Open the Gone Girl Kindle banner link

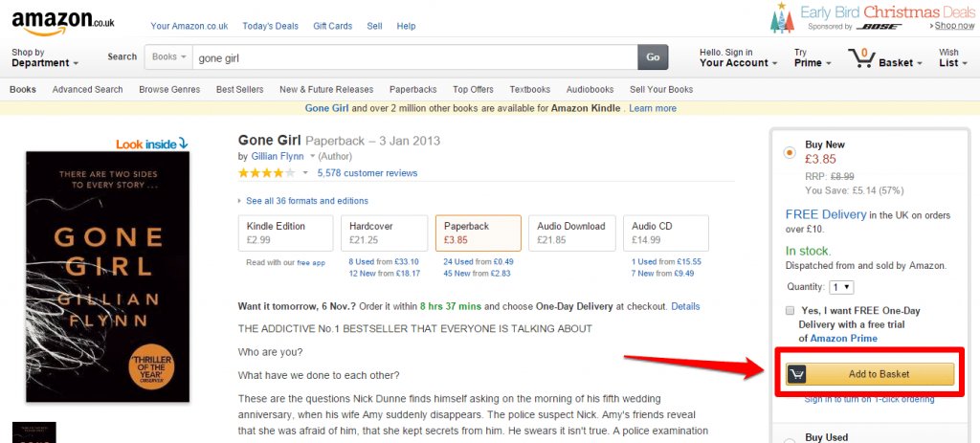point(326,108)
